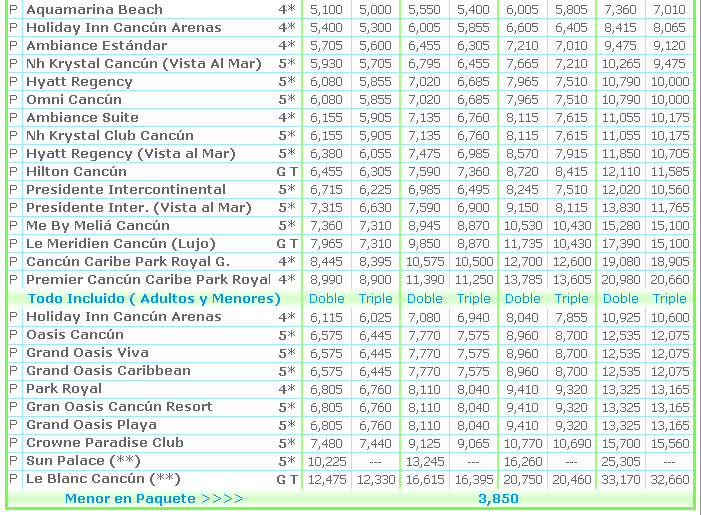
Task: Select the 17,390 price for Le Meridien
Action: pos(621,244)
